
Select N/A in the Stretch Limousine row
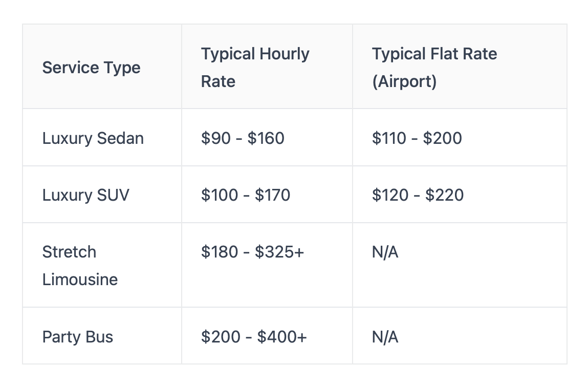[385, 252]
